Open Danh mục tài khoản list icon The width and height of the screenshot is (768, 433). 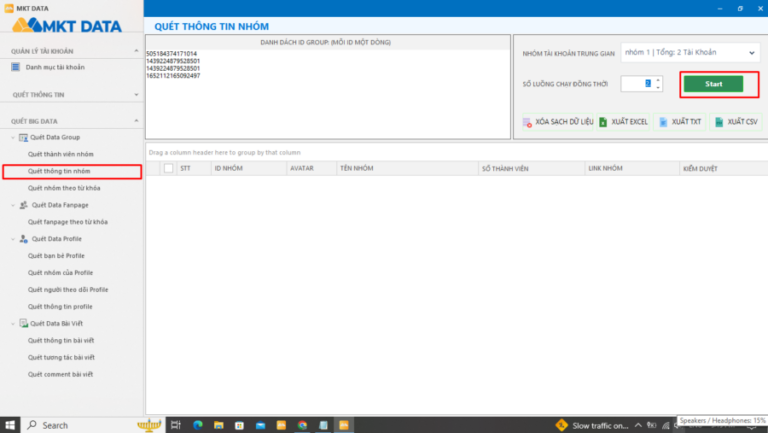[16, 67]
